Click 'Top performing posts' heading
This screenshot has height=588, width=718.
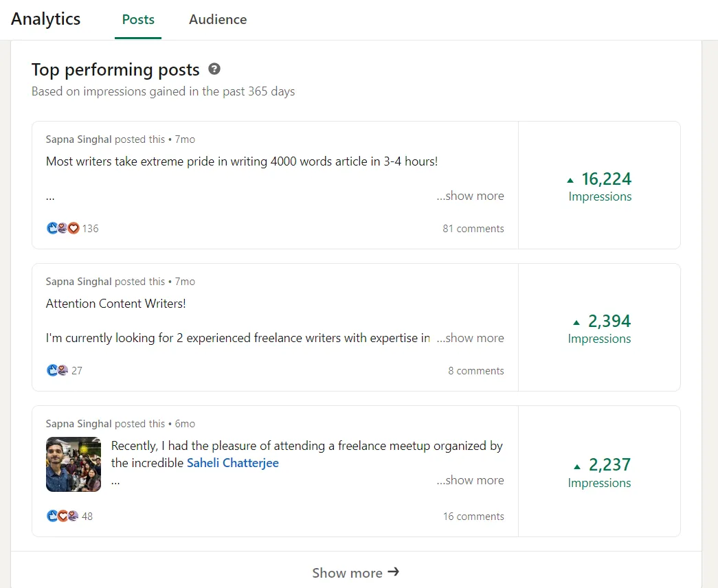115,69
